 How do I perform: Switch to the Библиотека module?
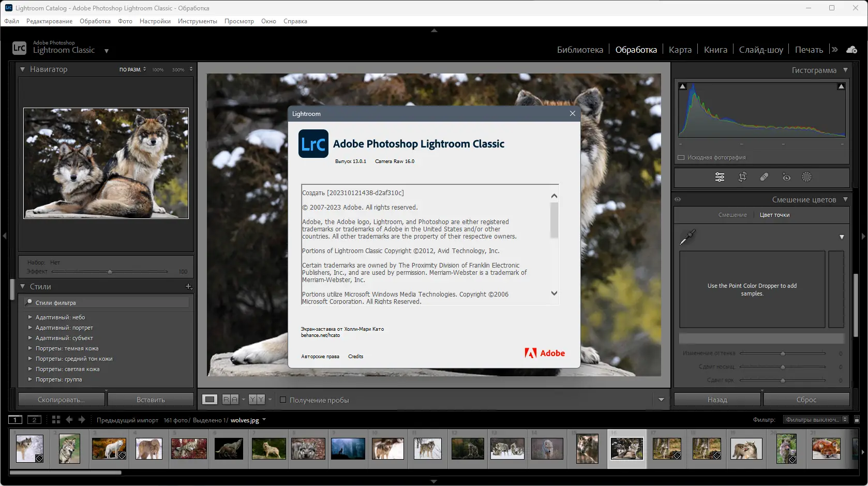tap(579, 49)
